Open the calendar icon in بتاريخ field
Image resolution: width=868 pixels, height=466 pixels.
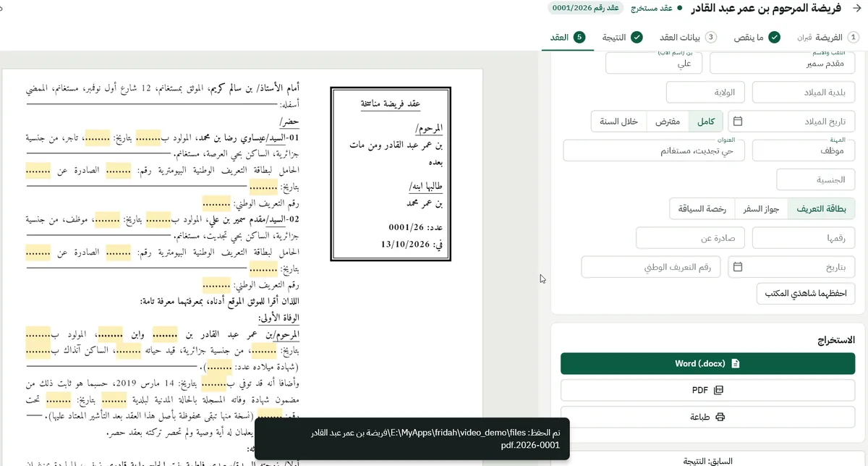click(738, 267)
